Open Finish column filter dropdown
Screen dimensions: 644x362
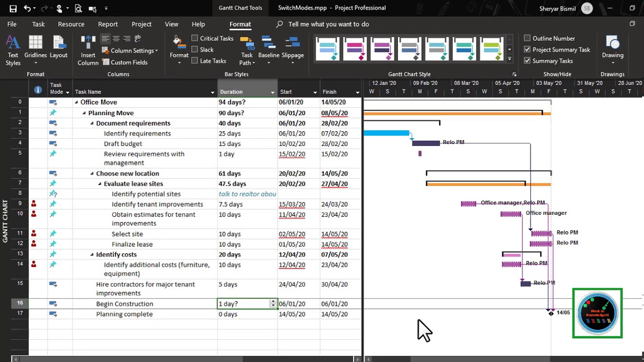click(358, 93)
